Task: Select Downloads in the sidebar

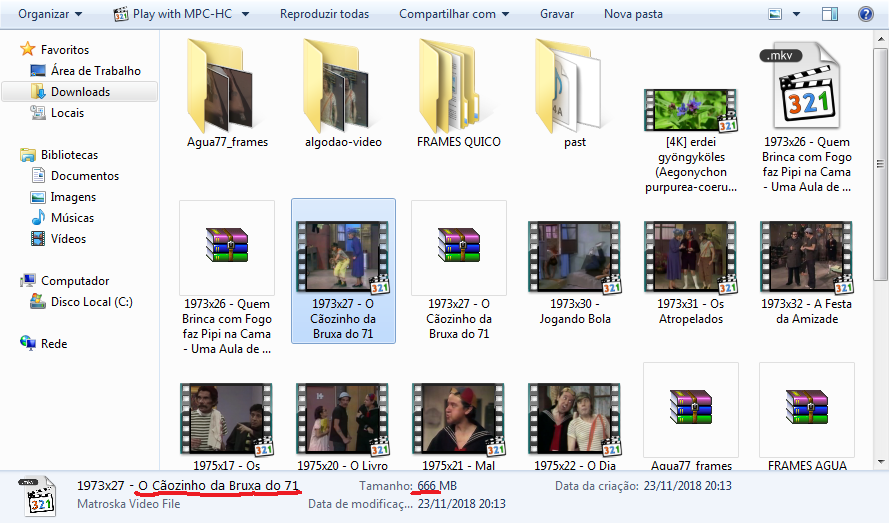Action: 80,91
